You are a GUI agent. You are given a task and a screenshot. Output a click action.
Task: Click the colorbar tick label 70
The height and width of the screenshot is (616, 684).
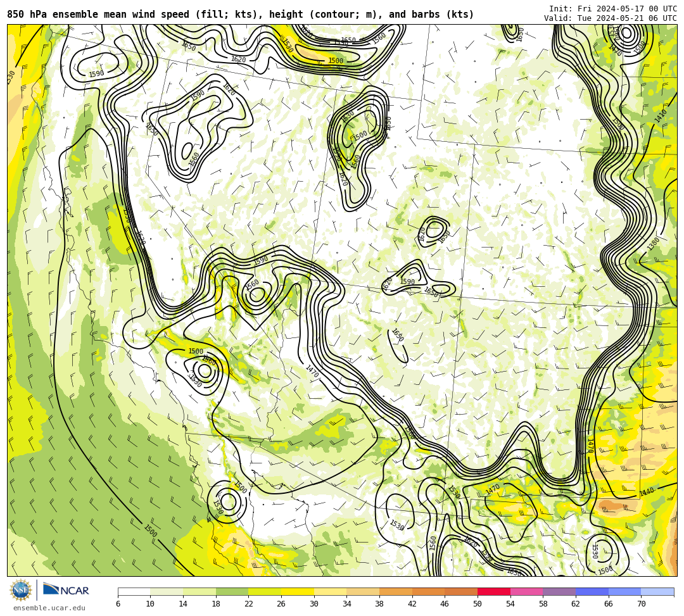click(x=641, y=604)
